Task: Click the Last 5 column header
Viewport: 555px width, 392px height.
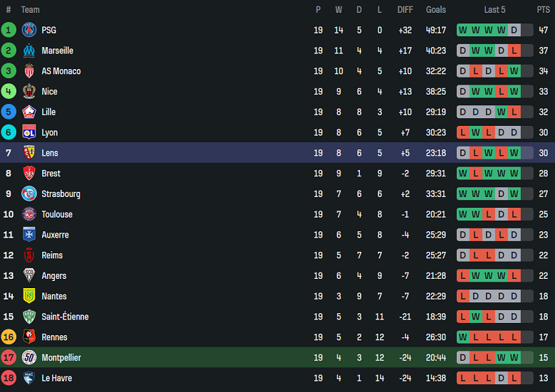Action: (495, 9)
